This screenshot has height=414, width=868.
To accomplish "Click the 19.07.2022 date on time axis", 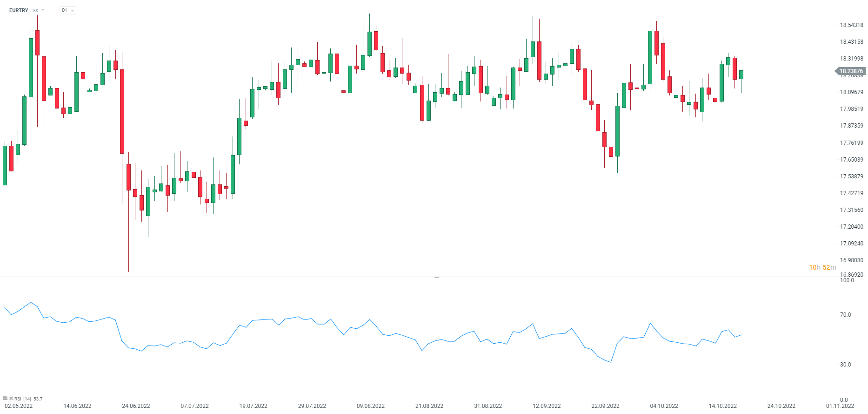I will point(253,406).
